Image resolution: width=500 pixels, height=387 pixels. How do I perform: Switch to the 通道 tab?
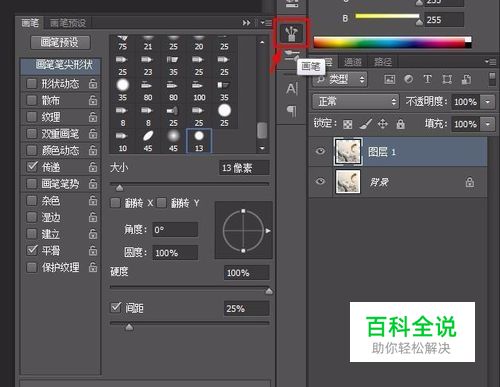pyautogui.click(x=353, y=62)
